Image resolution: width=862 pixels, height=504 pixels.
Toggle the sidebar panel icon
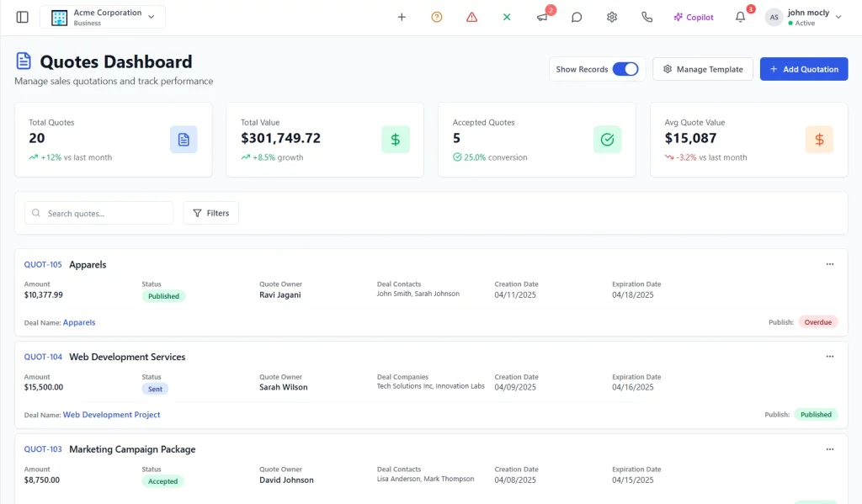[23, 17]
